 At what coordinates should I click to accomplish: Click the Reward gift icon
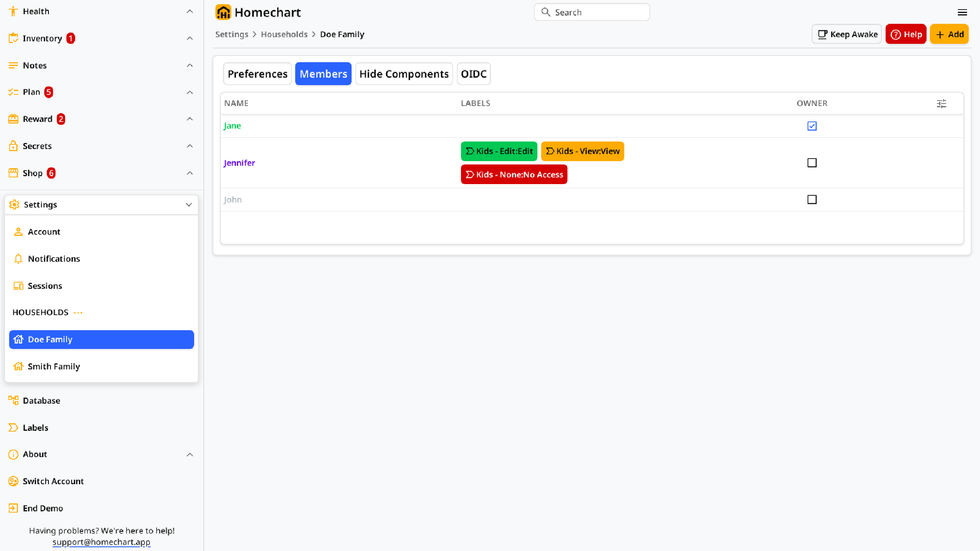coord(13,119)
